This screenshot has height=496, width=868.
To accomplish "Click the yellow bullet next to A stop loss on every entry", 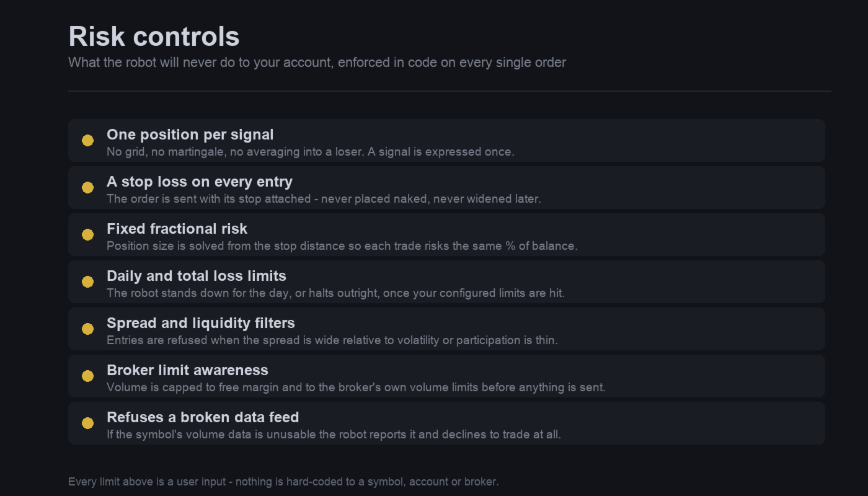I will (x=87, y=187).
